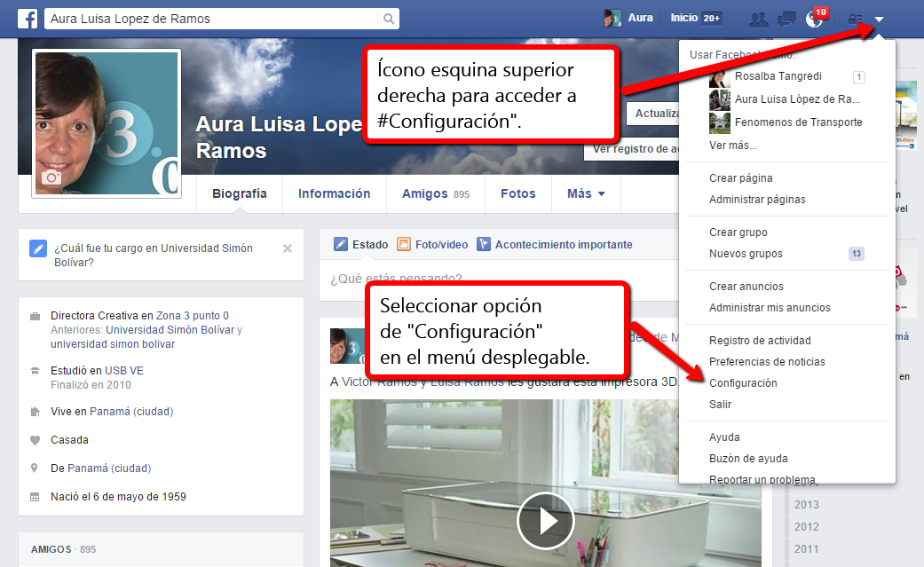Open Ayuda menu item

point(724,437)
